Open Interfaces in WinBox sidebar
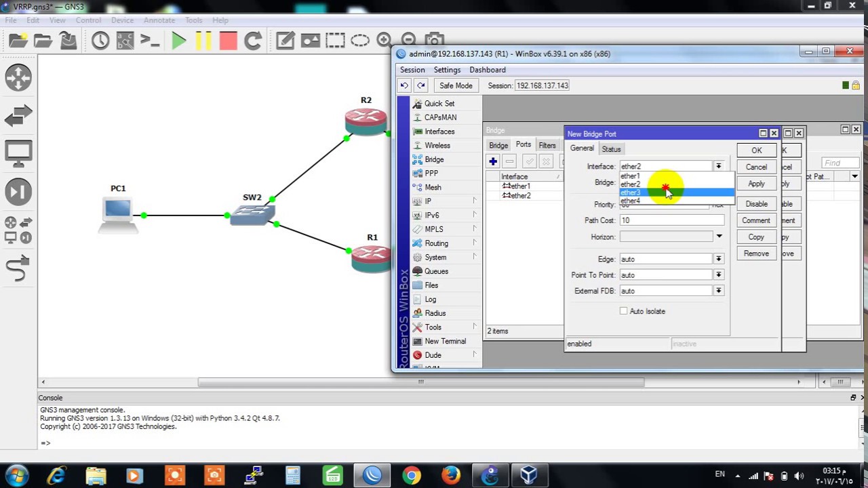This screenshot has width=868, height=488. click(439, 131)
